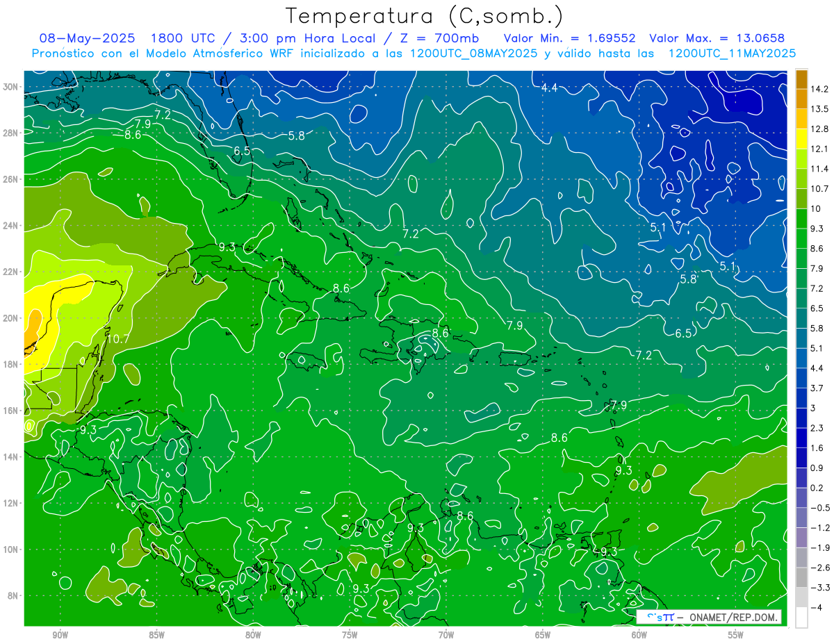This screenshot has width=834, height=644.
Task: Click the 26N latitude axis label
Action: (10, 179)
